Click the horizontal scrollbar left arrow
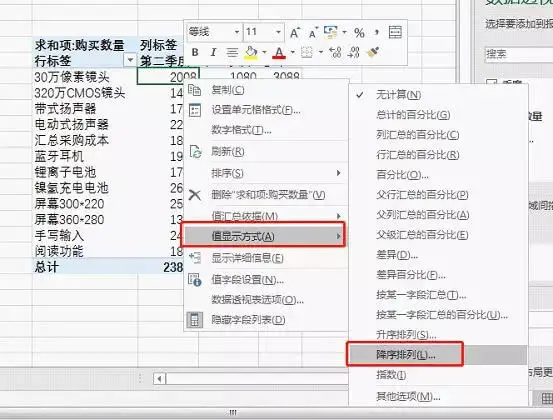 pyautogui.click(x=159, y=379)
